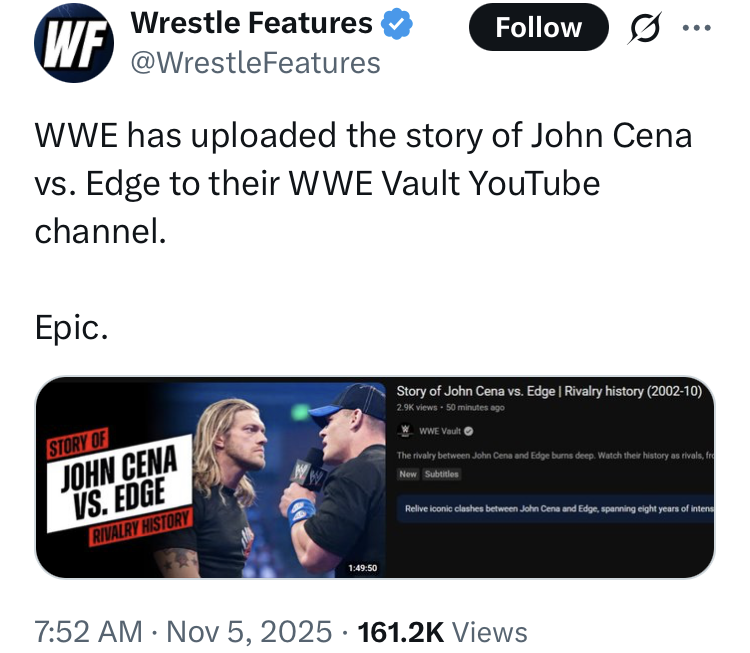This screenshot has width=750, height=653.
Task: Open the @WrestleFeatures handle link
Action: (256, 63)
